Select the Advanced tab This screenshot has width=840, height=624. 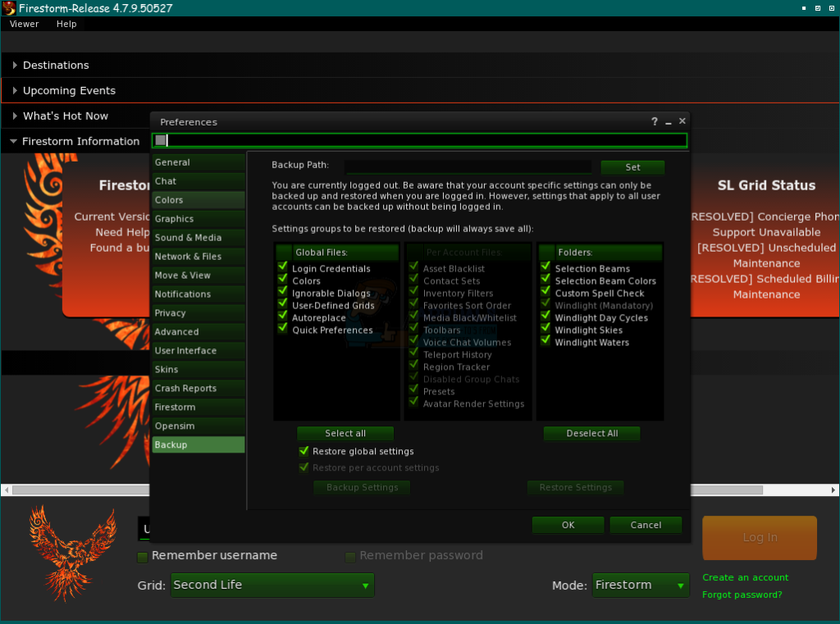tap(199, 331)
